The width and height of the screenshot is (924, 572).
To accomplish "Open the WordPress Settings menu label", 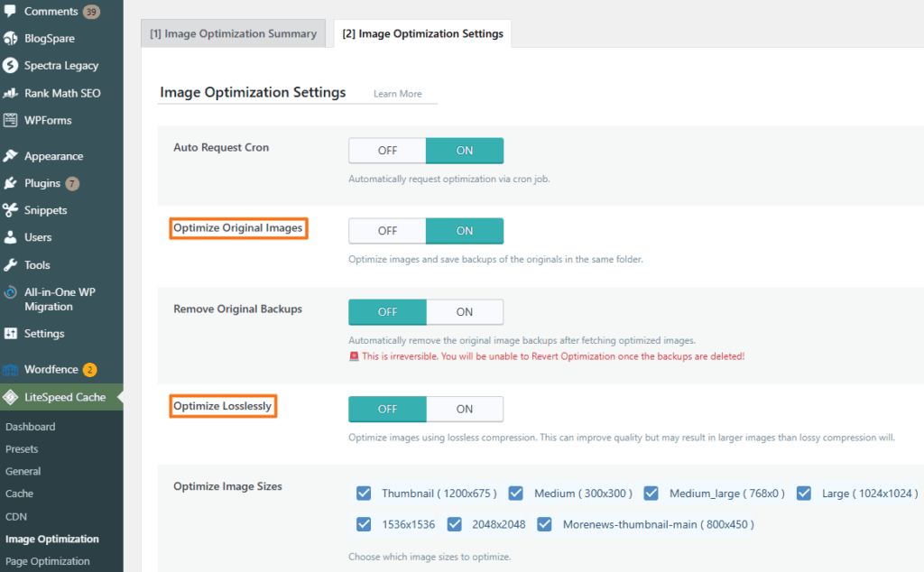I will coord(44,334).
